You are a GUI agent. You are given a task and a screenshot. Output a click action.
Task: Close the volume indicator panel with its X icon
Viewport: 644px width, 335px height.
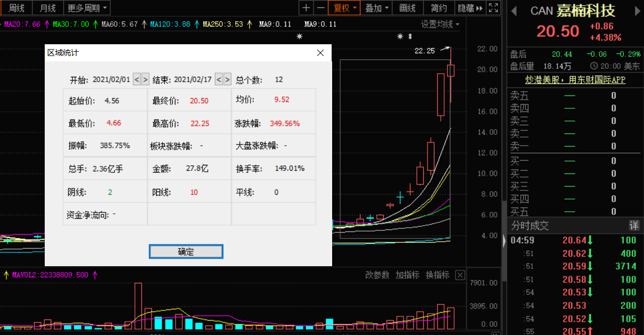[x=460, y=275]
